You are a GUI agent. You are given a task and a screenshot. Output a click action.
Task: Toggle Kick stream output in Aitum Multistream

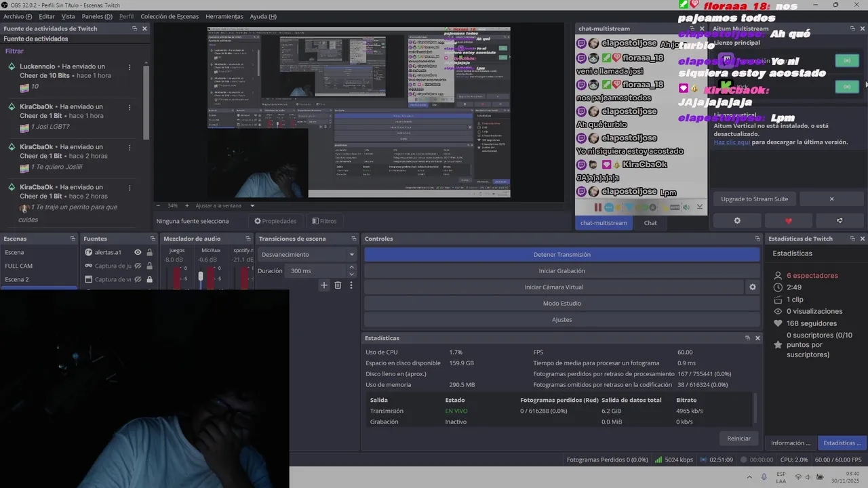(847, 86)
